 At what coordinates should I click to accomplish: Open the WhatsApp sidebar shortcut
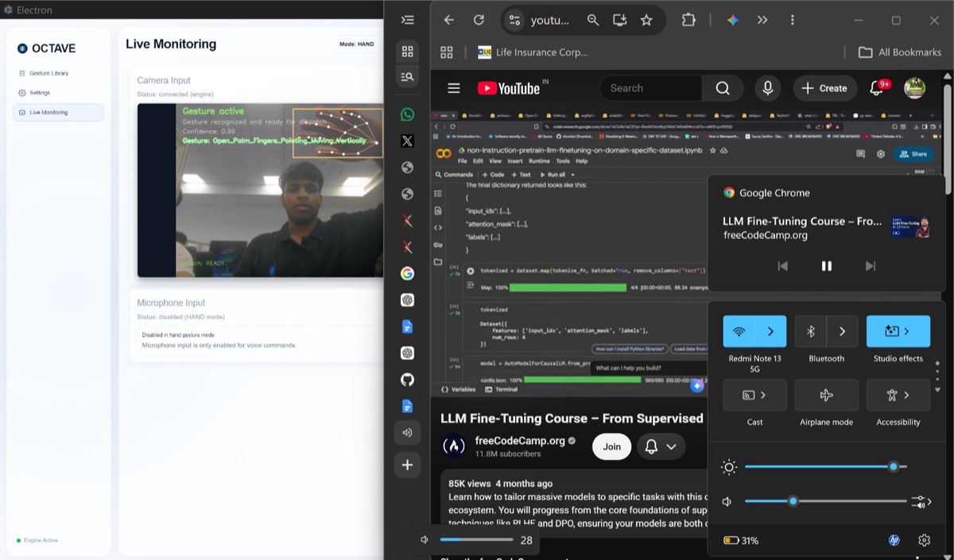tap(407, 114)
